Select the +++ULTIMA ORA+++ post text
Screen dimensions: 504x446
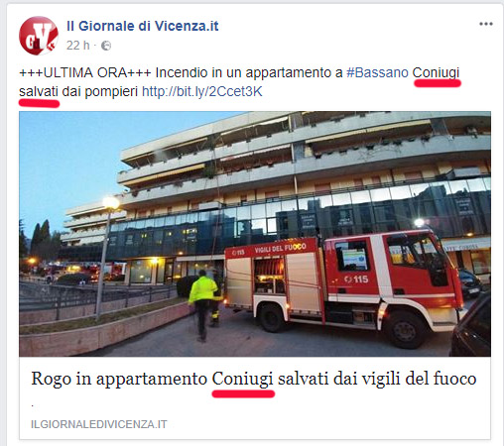[x=85, y=72]
